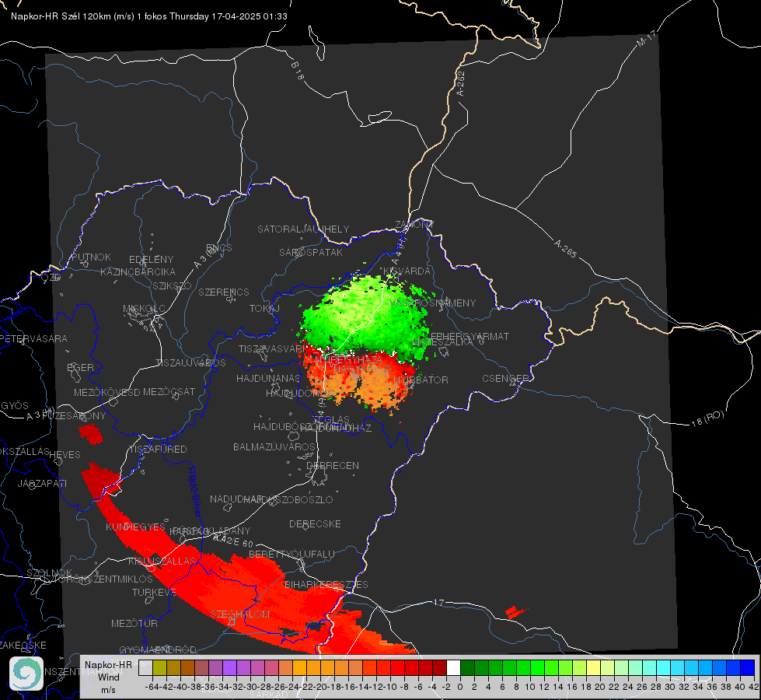Click the B 18 road label
Viewport: 761px width, 700px height.
[x=297, y=71]
